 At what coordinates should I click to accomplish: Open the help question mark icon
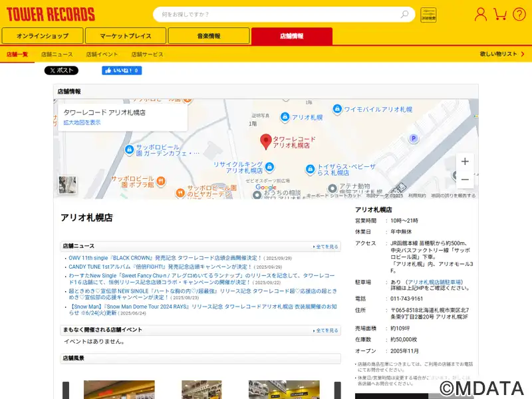pos(519,15)
